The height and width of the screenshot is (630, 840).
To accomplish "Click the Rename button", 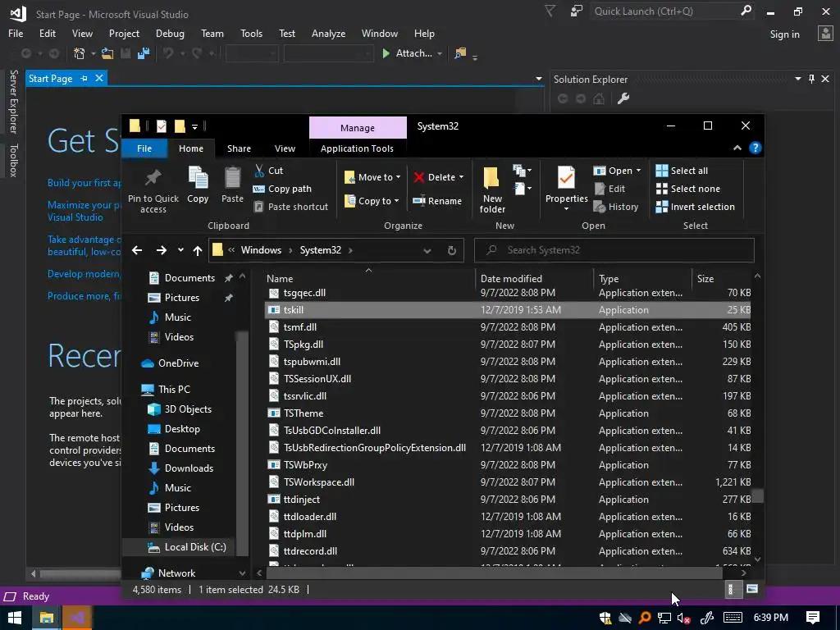I will (x=437, y=201).
